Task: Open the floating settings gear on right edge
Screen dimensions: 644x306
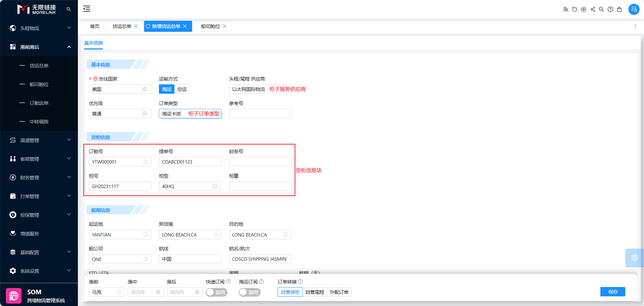Action: 634,258
